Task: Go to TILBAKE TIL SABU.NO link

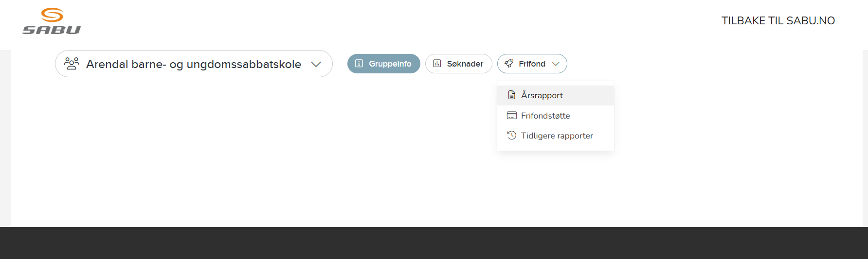Action: [778, 20]
